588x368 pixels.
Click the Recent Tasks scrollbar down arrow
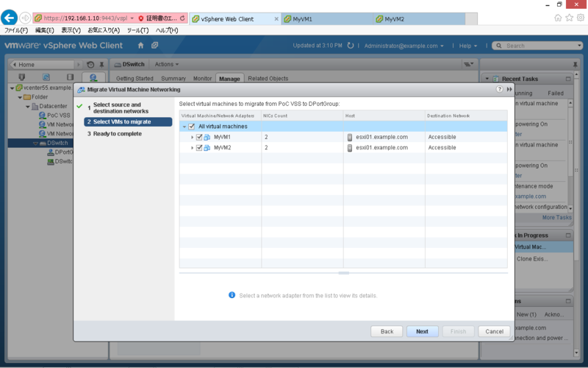pos(570,208)
